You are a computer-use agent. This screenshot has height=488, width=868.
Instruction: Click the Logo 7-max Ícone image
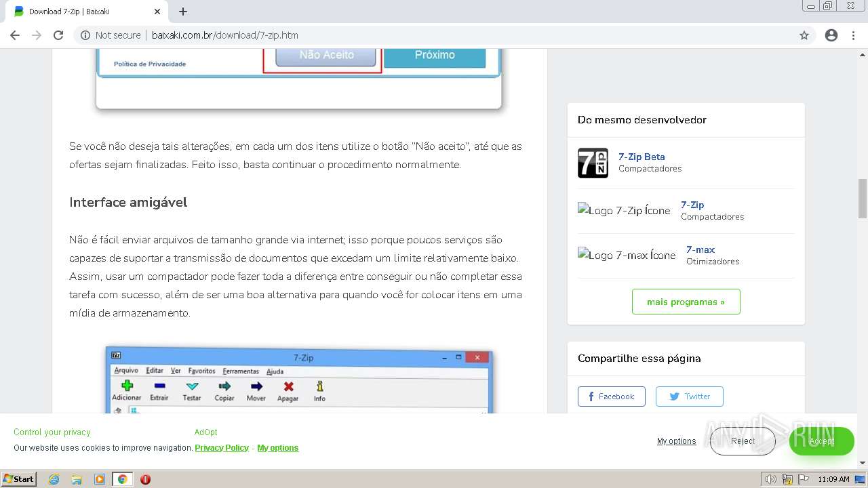point(627,256)
